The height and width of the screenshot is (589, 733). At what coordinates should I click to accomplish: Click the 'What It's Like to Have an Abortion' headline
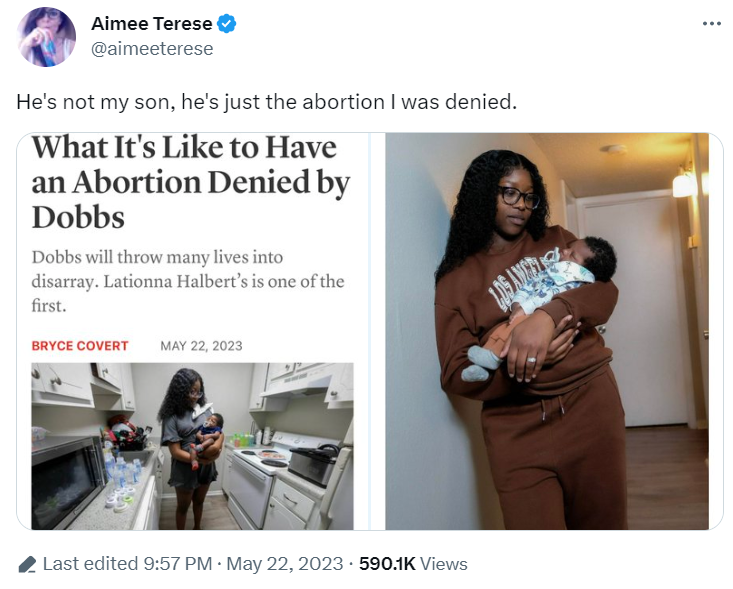pos(191,182)
